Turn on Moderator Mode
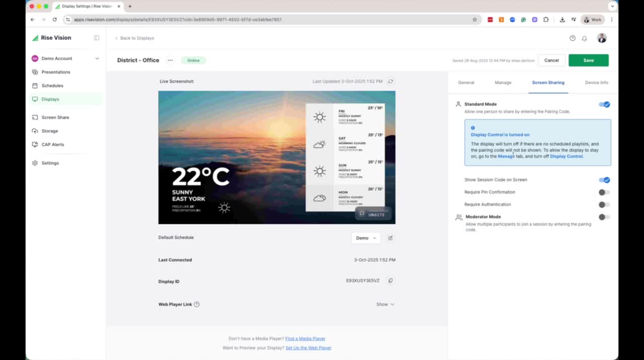This screenshot has width=644, height=360. (604, 217)
